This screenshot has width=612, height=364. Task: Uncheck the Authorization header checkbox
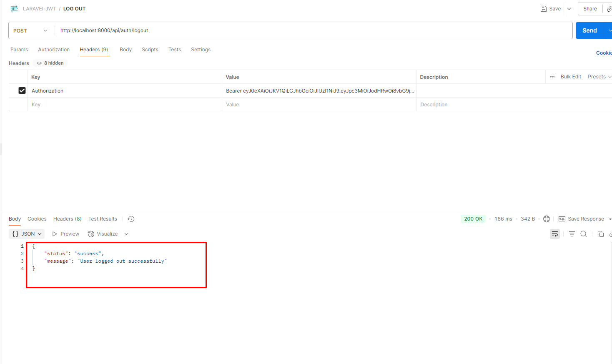point(22,90)
